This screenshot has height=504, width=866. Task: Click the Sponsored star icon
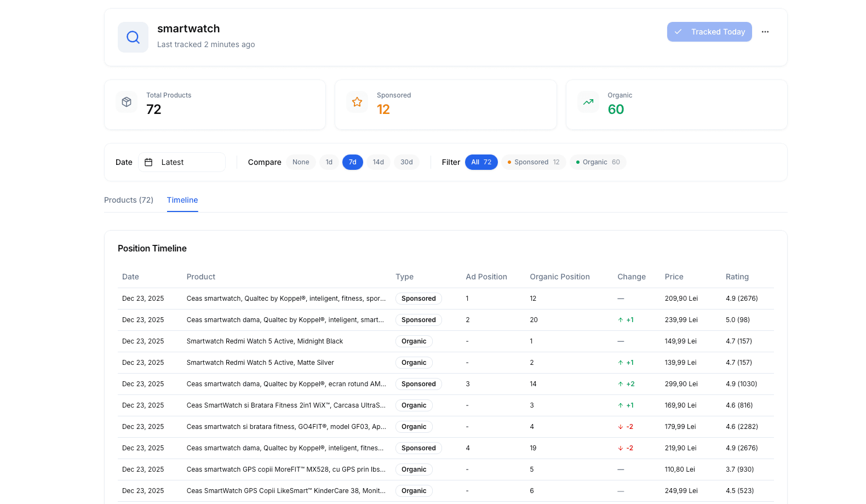click(357, 102)
